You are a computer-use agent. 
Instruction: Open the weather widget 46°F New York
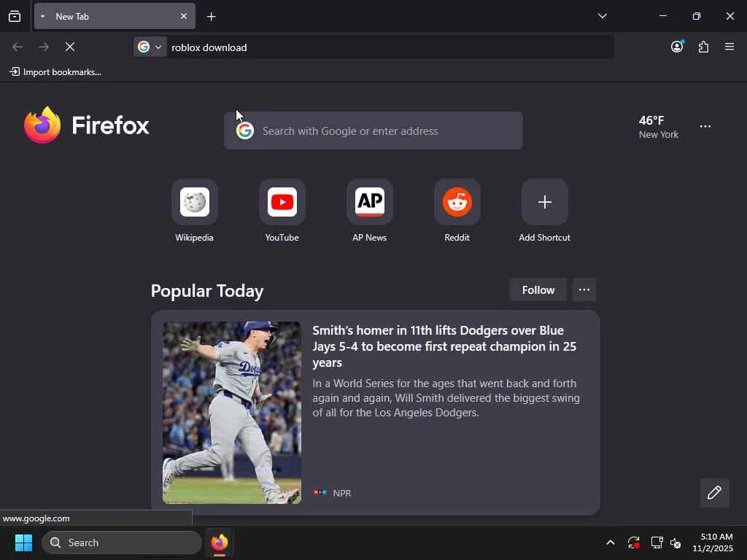[659, 127]
